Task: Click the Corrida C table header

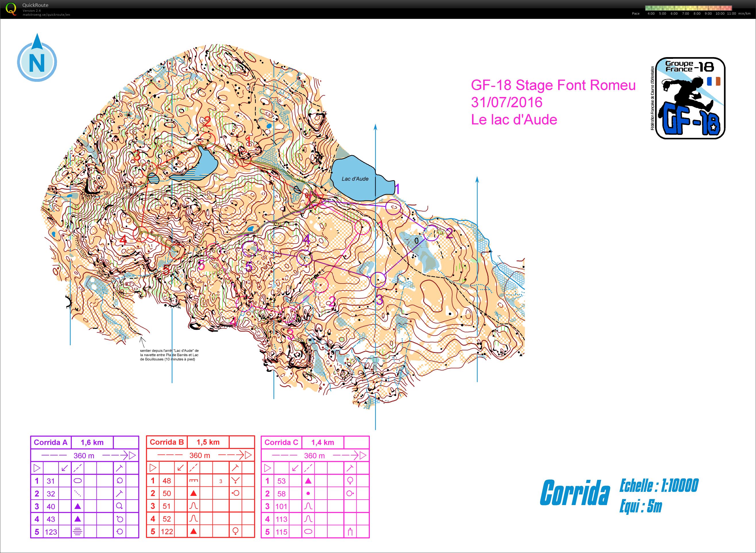Action: tap(281, 442)
